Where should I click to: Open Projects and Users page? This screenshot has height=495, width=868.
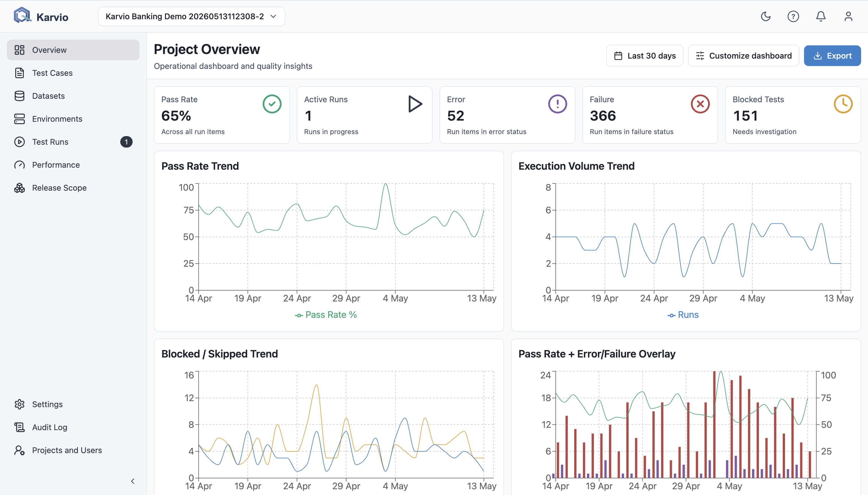[x=73, y=450]
